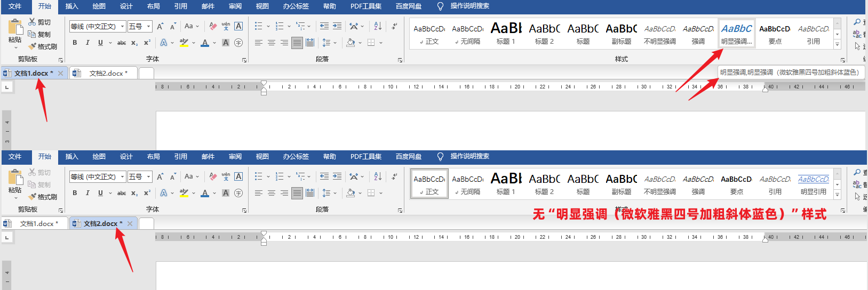868x290 pixels.
Task: Toggle center alignment in lower window
Action: tap(272, 193)
